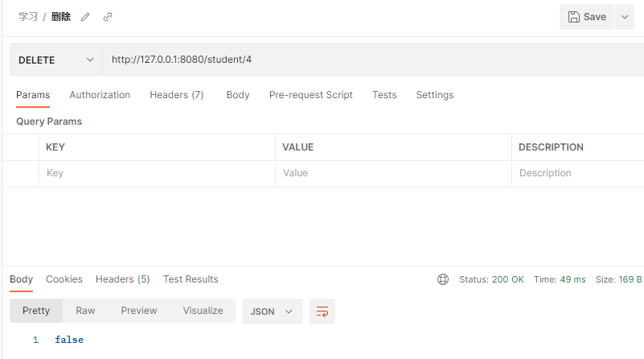
Task: Click the Save button
Action: pos(586,17)
